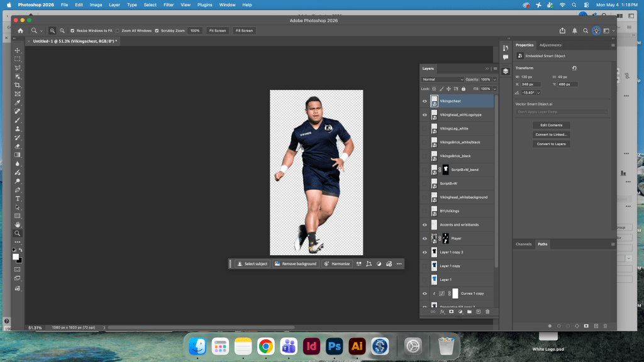Open the Filter menu

point(169,5)
